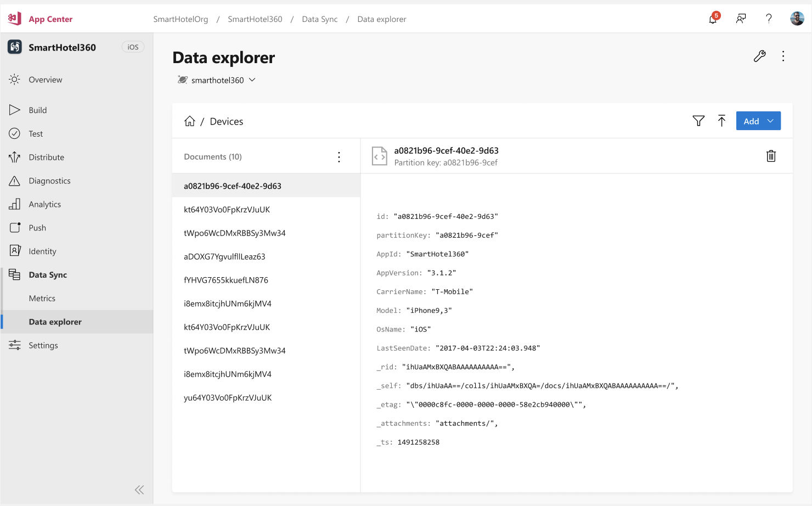Select document yu64Y03Vo0FpKrzVJuUK
812x506 pixels.
(266, 398)
